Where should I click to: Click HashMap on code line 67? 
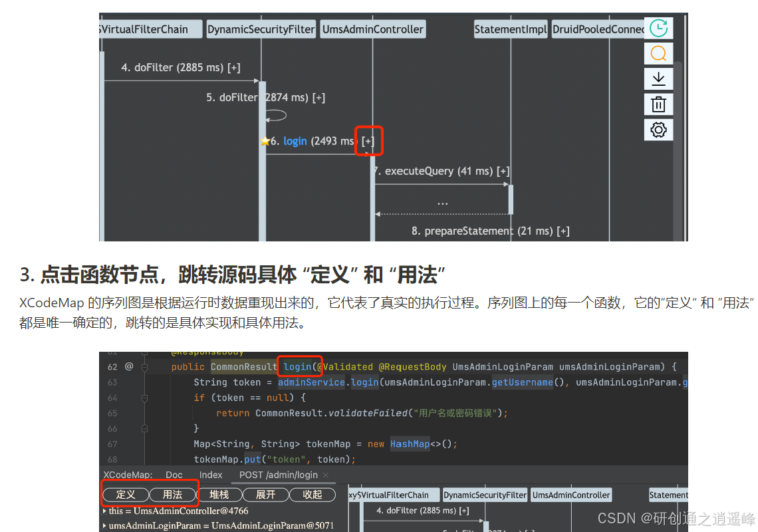point(410,444)
